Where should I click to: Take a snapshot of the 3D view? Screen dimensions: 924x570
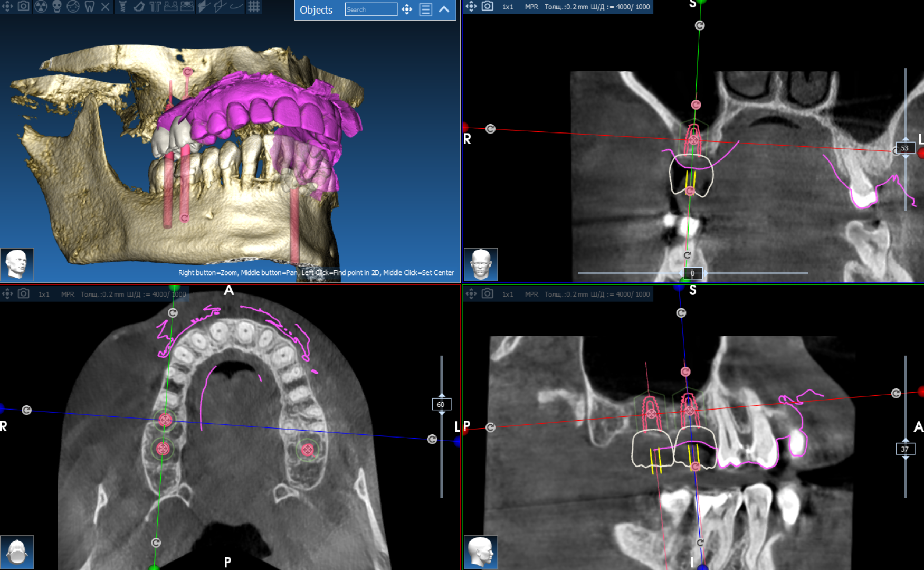24,6
